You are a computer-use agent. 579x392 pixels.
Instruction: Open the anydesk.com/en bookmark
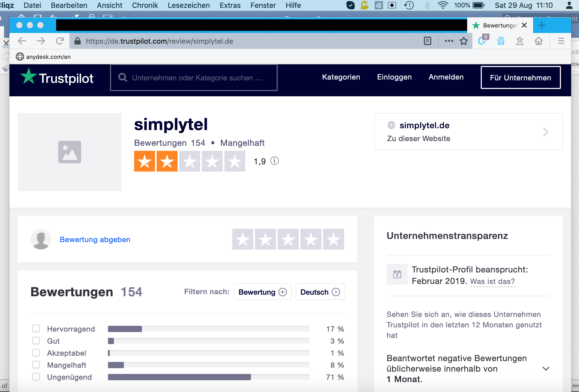pyautogui.click(x=43, y=57)
